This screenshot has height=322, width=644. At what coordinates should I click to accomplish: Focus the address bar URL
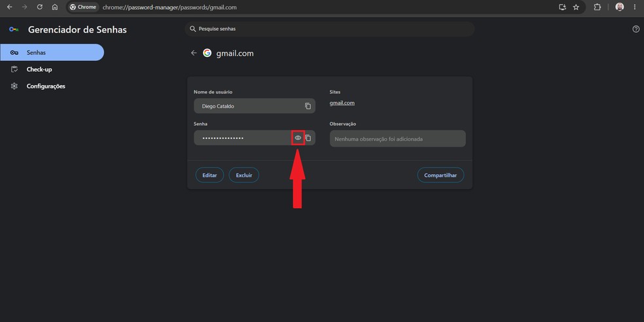pos(170,7)
